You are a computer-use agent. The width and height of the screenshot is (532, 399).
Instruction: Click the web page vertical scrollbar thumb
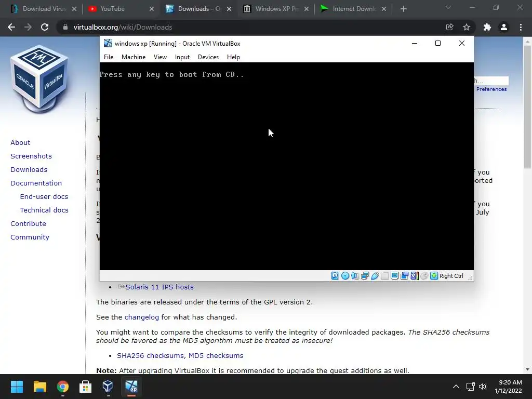tap(527, 107)
